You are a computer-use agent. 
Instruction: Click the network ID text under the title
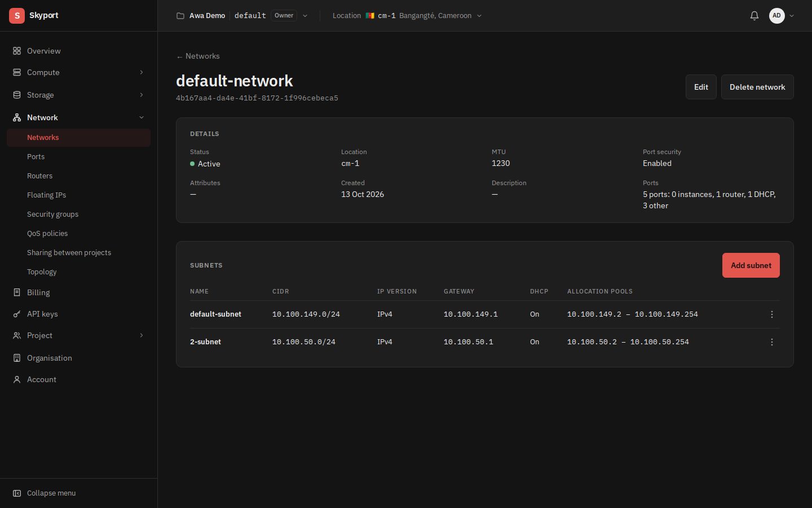257,98
